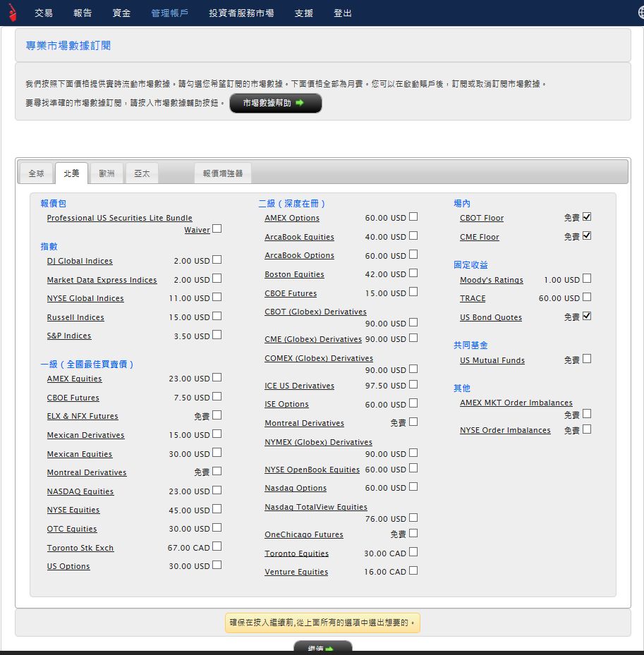Click the OTC Equities link
This screenshot has height=655, width=644.
(72, 529)
